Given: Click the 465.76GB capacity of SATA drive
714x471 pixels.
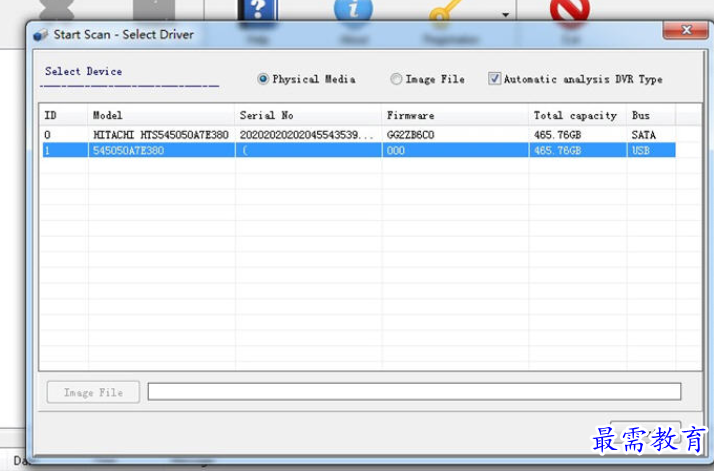Looking at the screenshot, I should coord(557,135).
